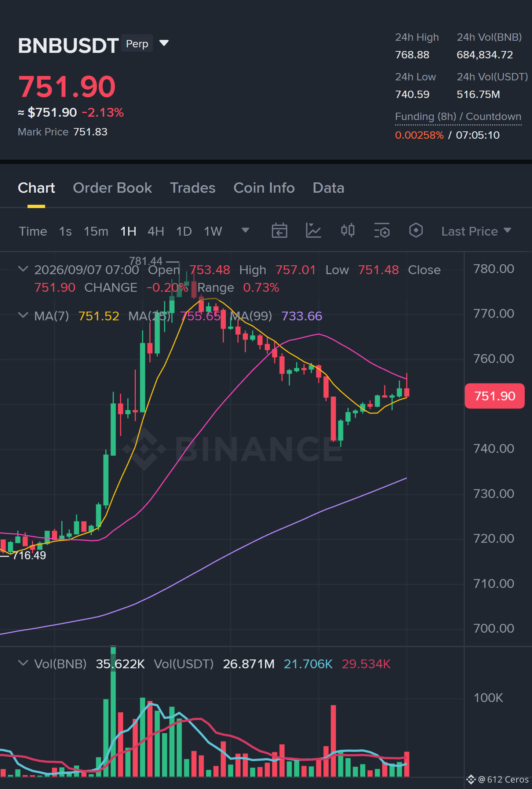This screenshot has width=532, height=789.
Task: Select the 4H timeframe
Action: click(156, 231)
